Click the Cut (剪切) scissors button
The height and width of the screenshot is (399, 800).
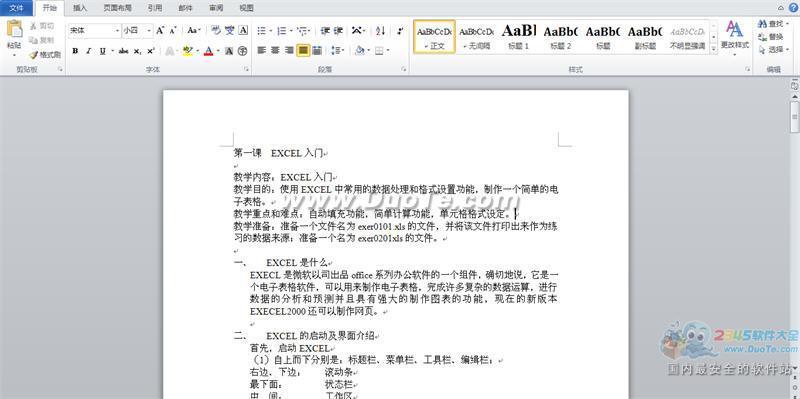[x=42, y=26]
